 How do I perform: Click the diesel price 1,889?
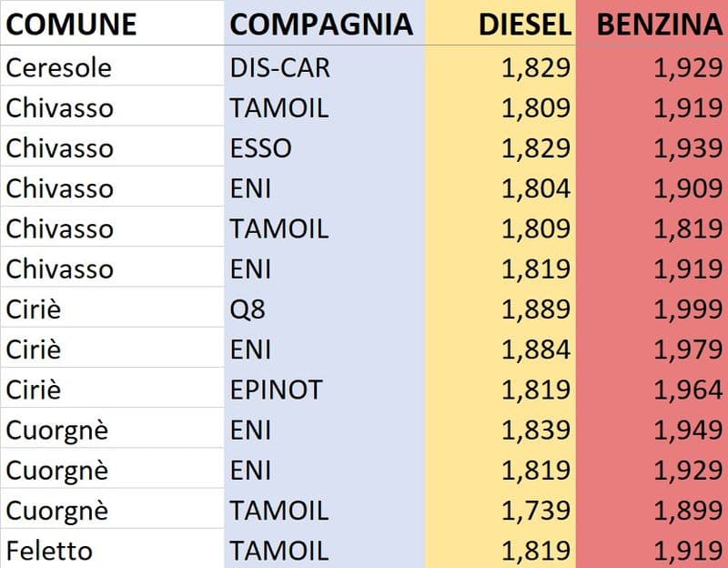pos(535,309)
